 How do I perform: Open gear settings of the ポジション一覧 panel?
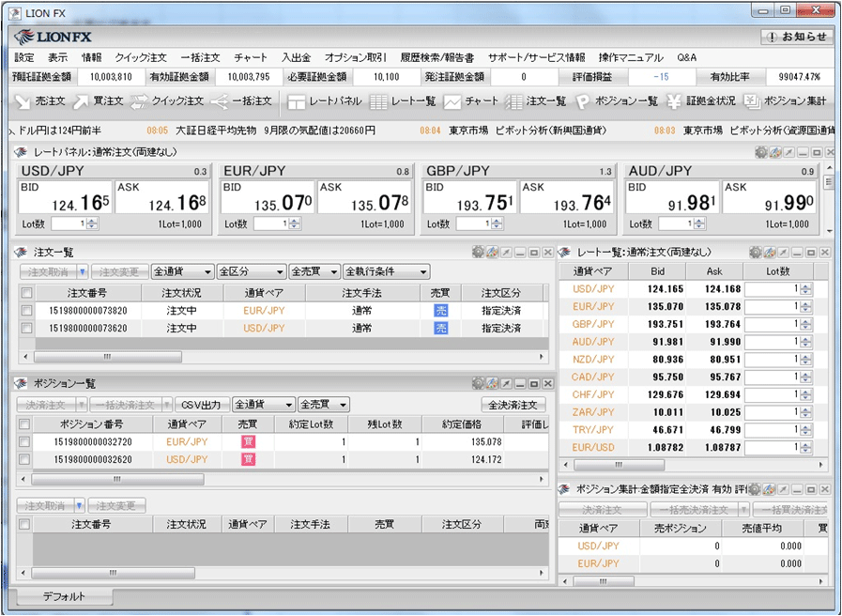coord(478,383)
